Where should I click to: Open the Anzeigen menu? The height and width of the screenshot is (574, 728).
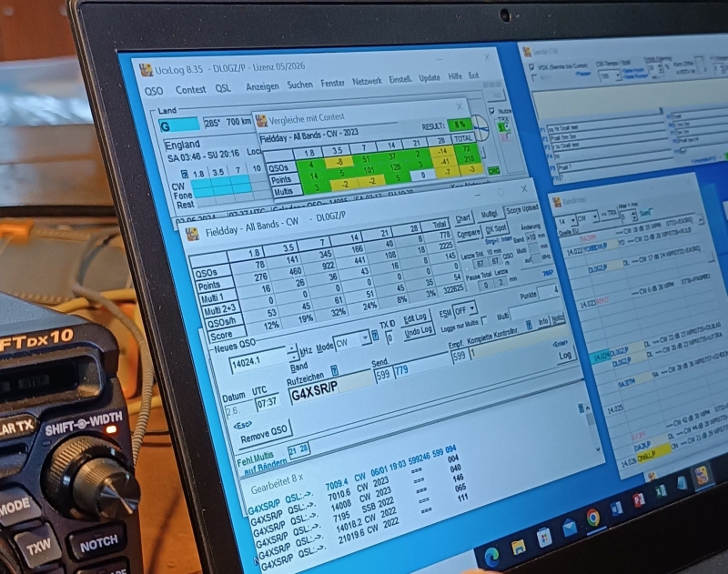pyautogui.click(x=262, y=86)
